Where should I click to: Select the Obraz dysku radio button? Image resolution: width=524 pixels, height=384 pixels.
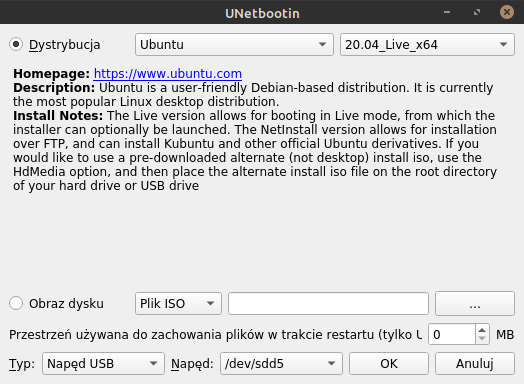[16, 303]
